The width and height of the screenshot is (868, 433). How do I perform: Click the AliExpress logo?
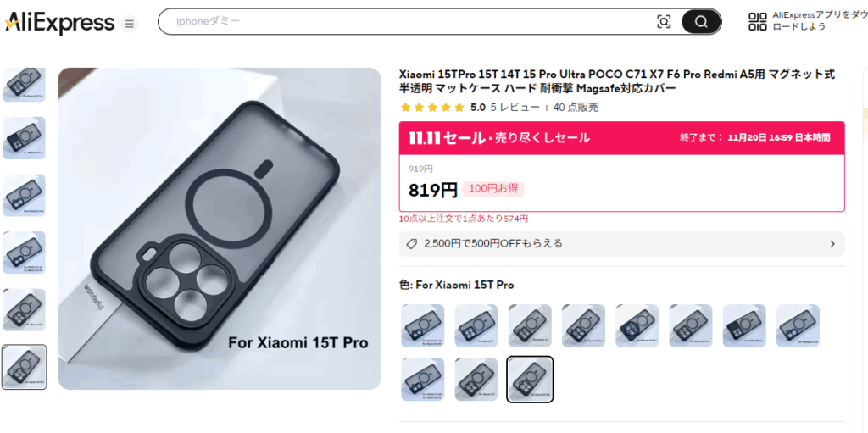coord(59,23)
